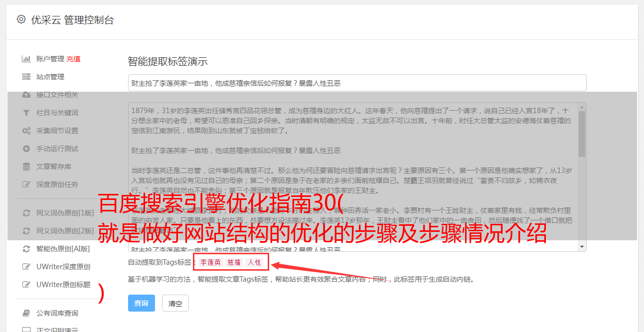Viewport: 644px width, 332px height.
Task: Click the blue 查询 button
Action: 142,303
